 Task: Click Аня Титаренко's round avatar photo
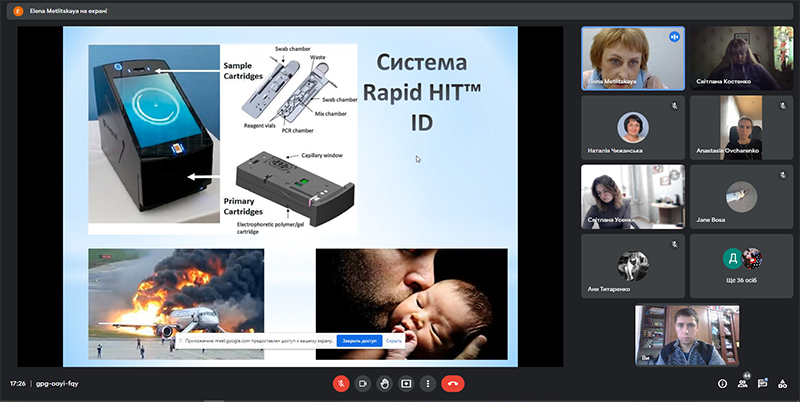pos(633,265)
